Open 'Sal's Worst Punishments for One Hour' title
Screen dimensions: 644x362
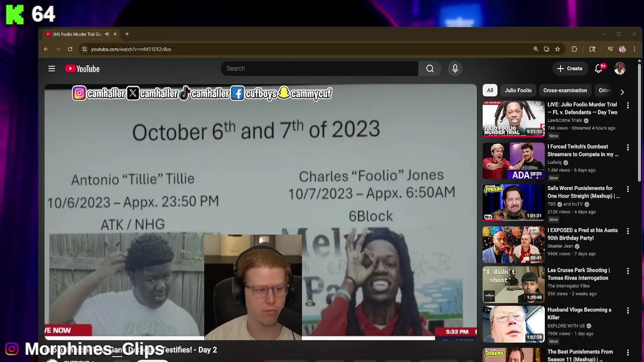pyautogui.click(x=583, y=192)
